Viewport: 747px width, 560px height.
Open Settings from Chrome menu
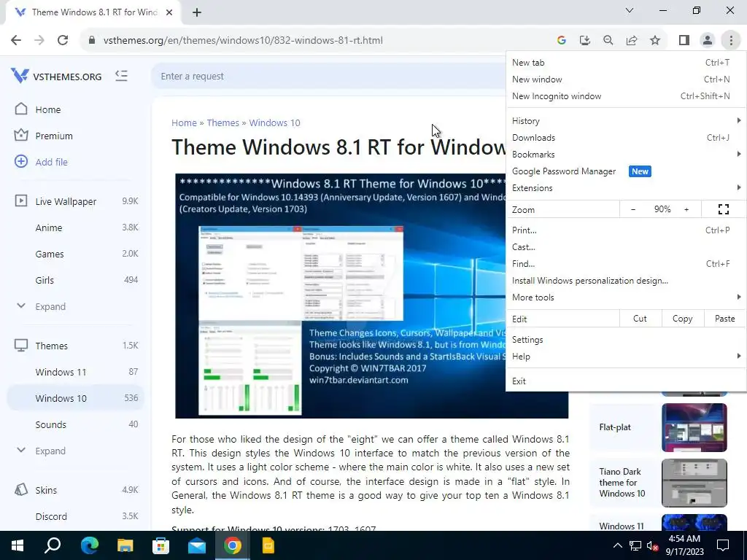[x=625, y=340]
